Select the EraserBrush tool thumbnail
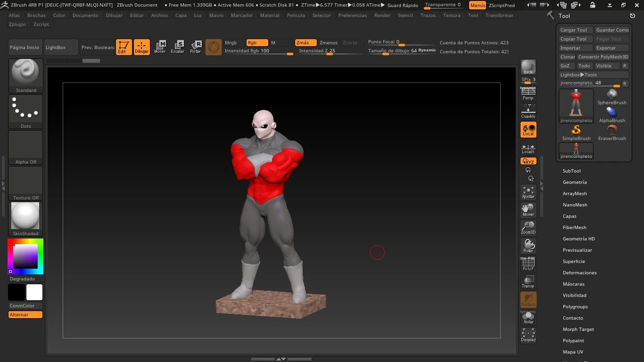 point(612,133)
